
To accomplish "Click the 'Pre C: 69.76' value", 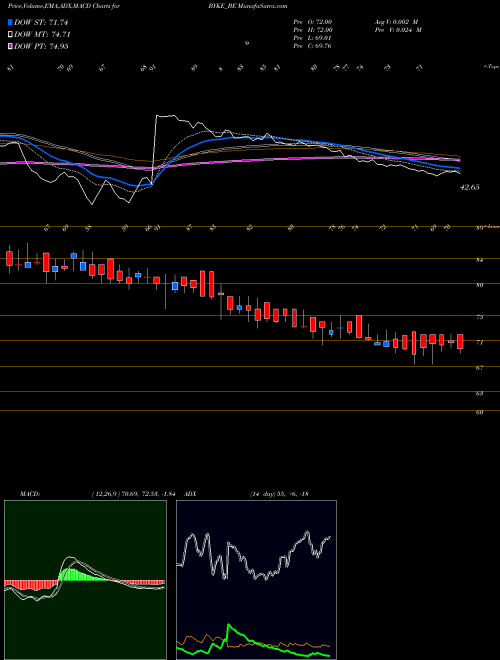I will (x=313, y=46).
